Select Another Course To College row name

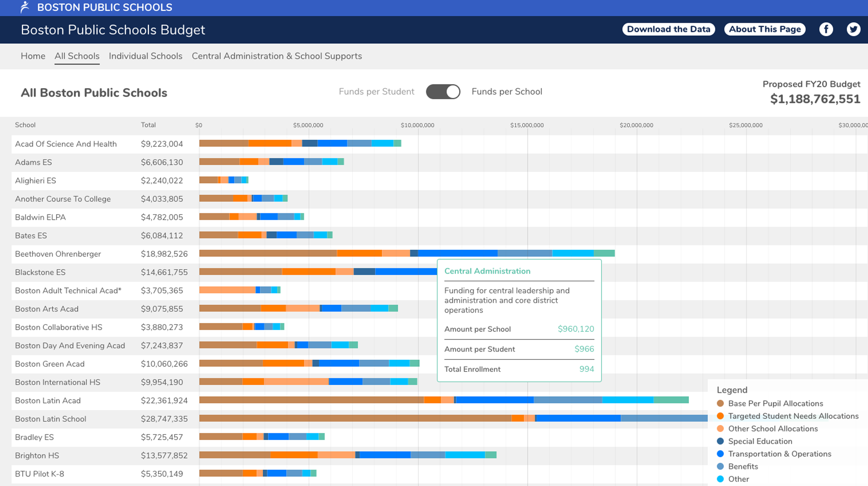pyautogui.click(x=63, y=199)
